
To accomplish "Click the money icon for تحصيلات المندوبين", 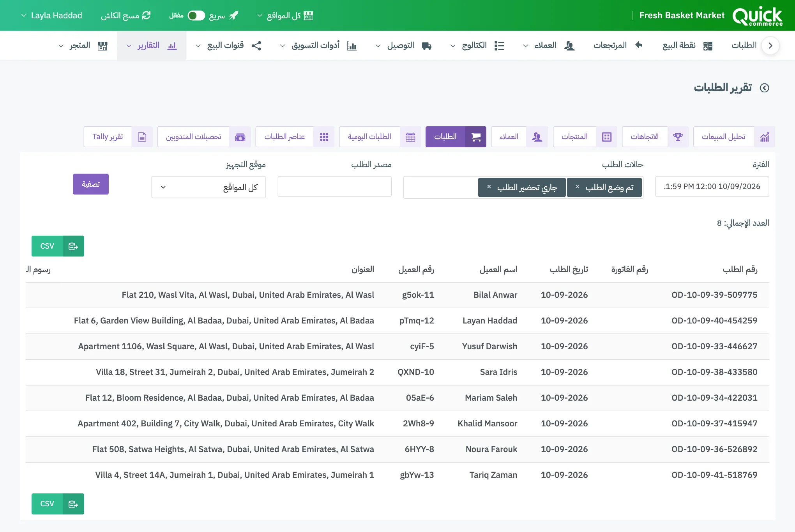I will pos(240,137).
